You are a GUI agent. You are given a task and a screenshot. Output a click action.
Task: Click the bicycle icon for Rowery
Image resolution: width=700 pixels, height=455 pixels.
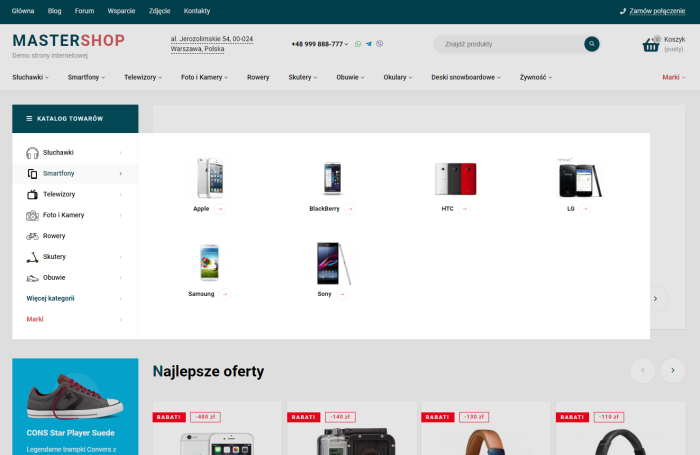[x=32, y=236]
